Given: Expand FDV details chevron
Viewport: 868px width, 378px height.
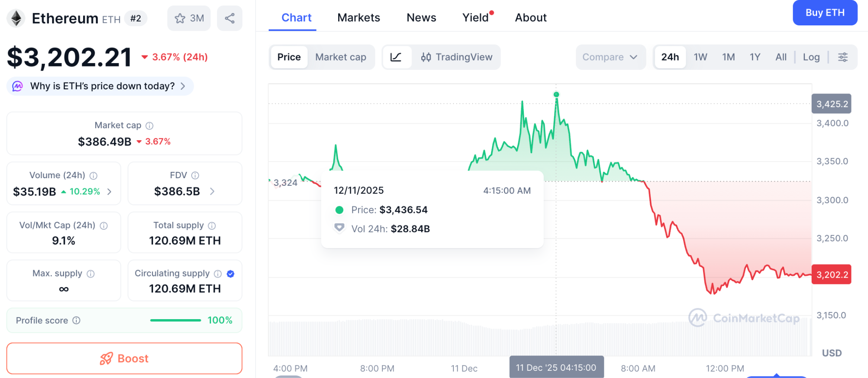Looking at the screenshot, I should pyautogui.click(x=212, y=192).
